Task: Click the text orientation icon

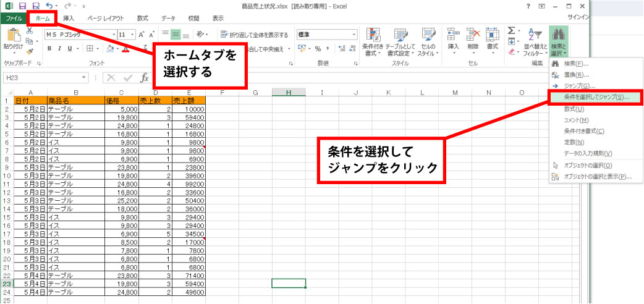Action: 201,35
